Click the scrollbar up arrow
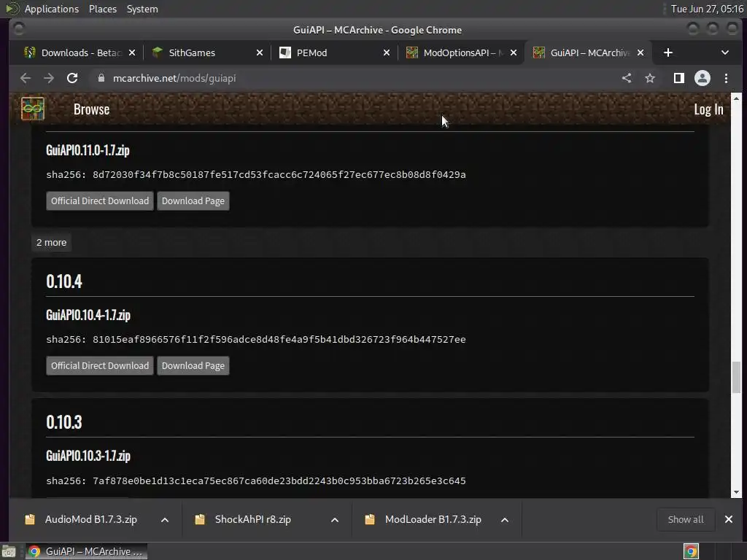The width and height of the screenshot is (747, 560). click(737, 98)
